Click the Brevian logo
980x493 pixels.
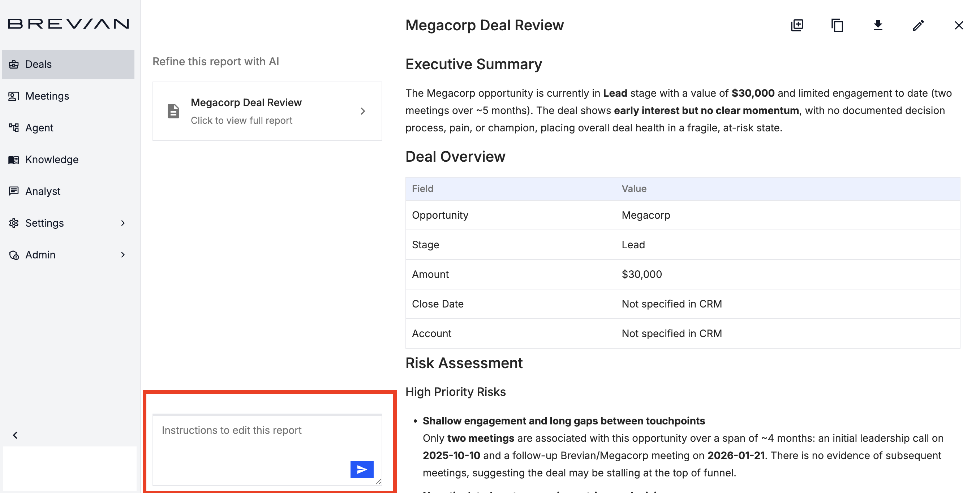[x=69, y=24]
